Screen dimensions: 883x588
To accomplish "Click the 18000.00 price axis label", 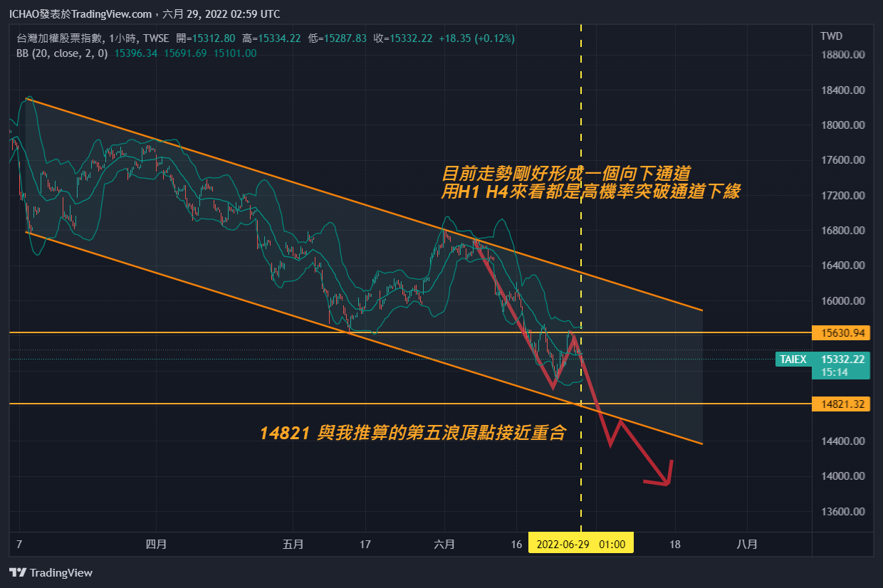I will (x=842, y=125).
